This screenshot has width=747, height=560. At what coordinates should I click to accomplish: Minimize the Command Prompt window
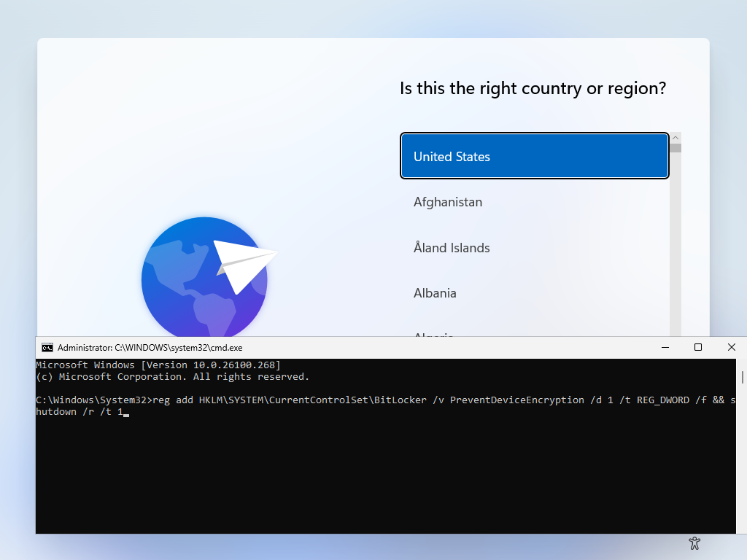[665, 348]
